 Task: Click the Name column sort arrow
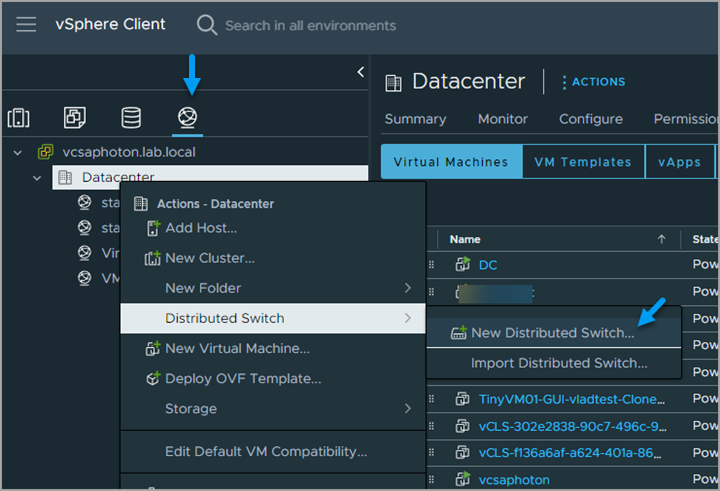661,239
